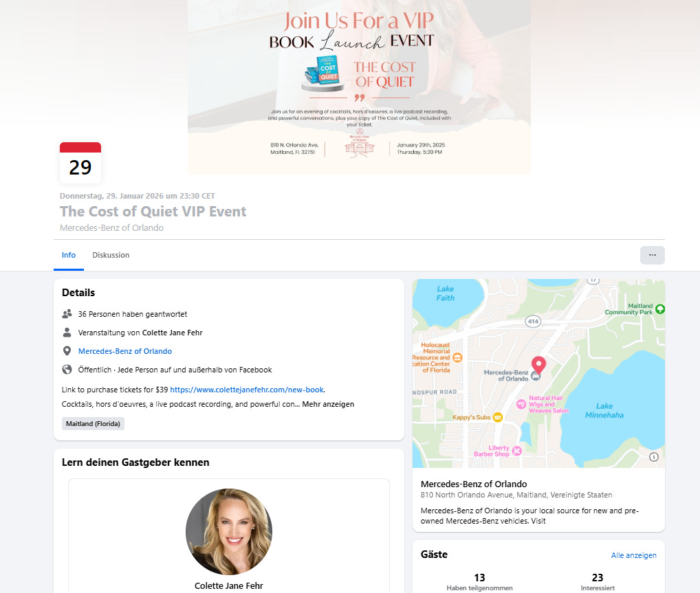
Task: Open Colette Jane Fehr name under photo
Action: [229, 586]
